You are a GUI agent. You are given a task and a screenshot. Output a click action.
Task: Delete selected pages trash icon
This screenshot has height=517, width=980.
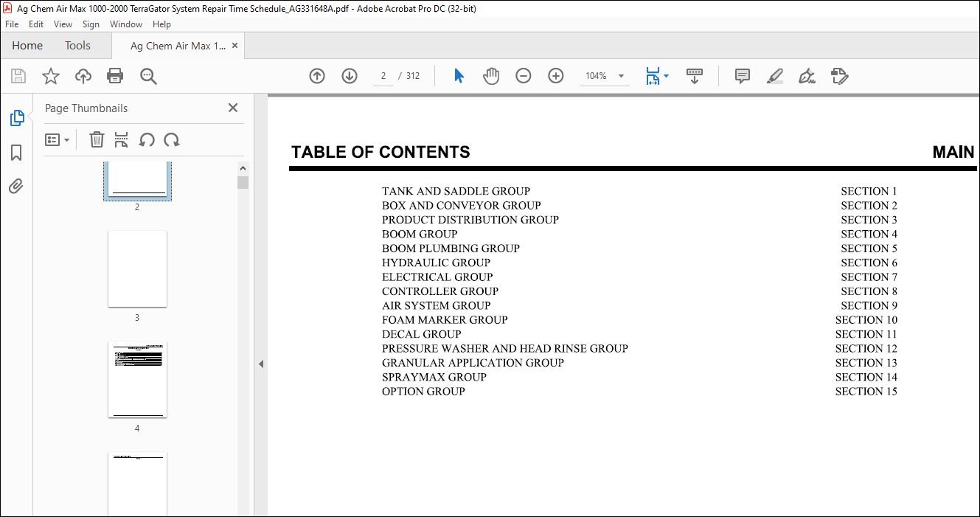coord(97,139)
